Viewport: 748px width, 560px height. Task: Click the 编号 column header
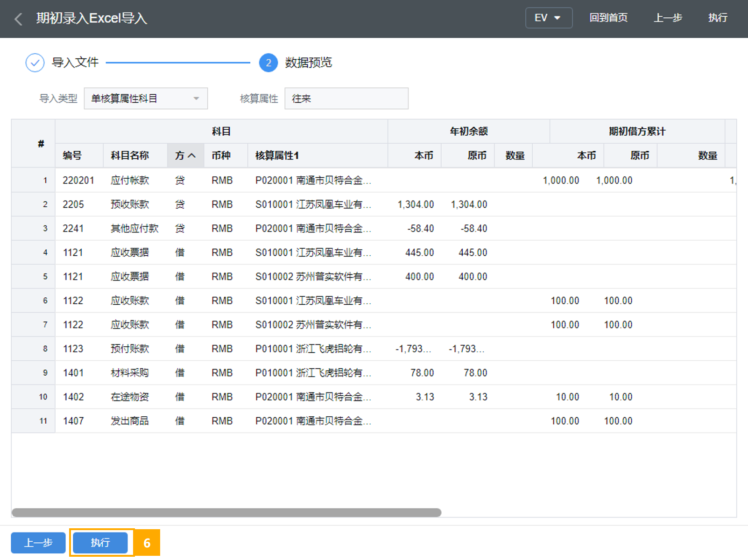point(72,156)
